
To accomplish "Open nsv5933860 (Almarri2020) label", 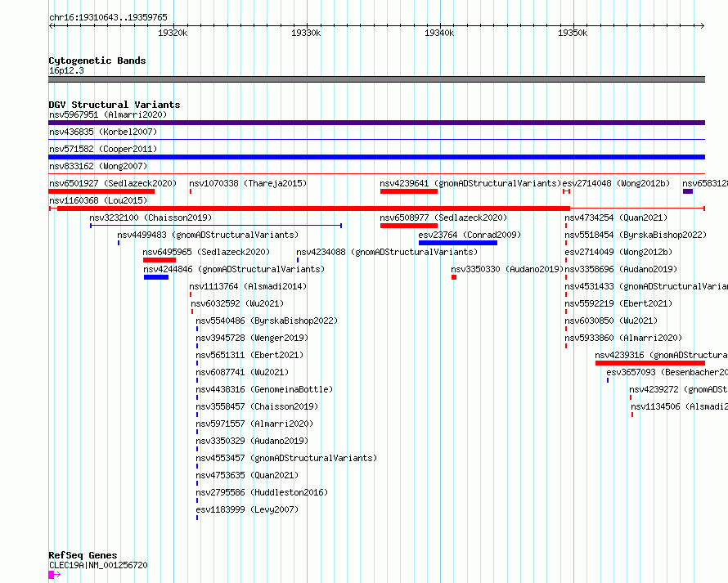I will [x=623, y=338].
